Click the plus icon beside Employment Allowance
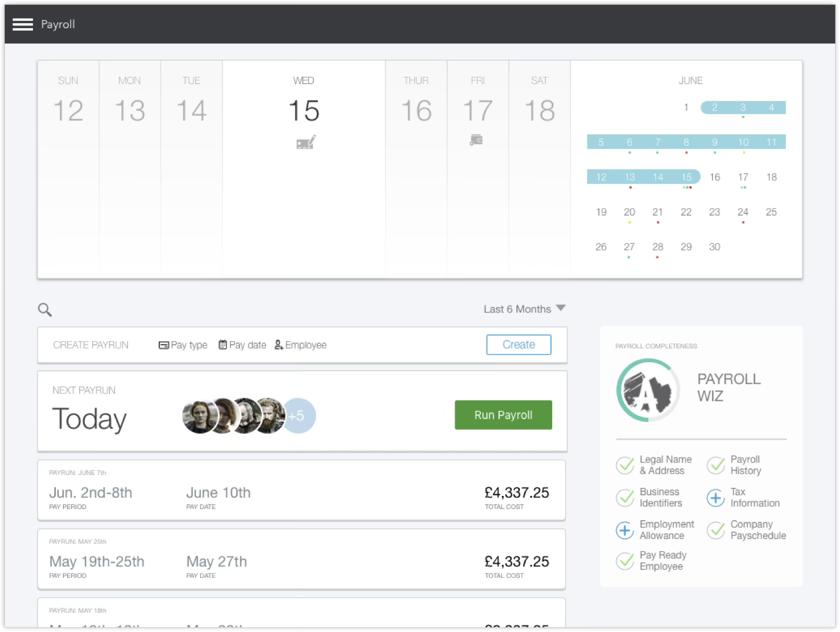 click(x=625, y=530)
